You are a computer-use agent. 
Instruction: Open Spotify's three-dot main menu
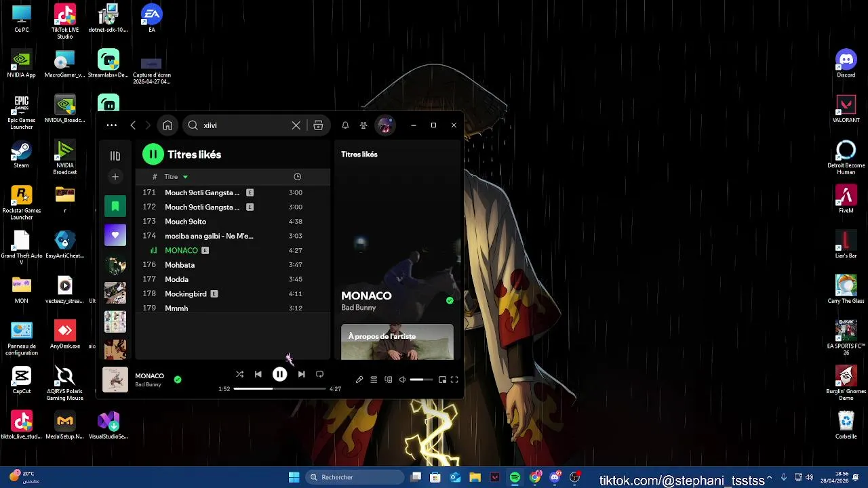111,125
